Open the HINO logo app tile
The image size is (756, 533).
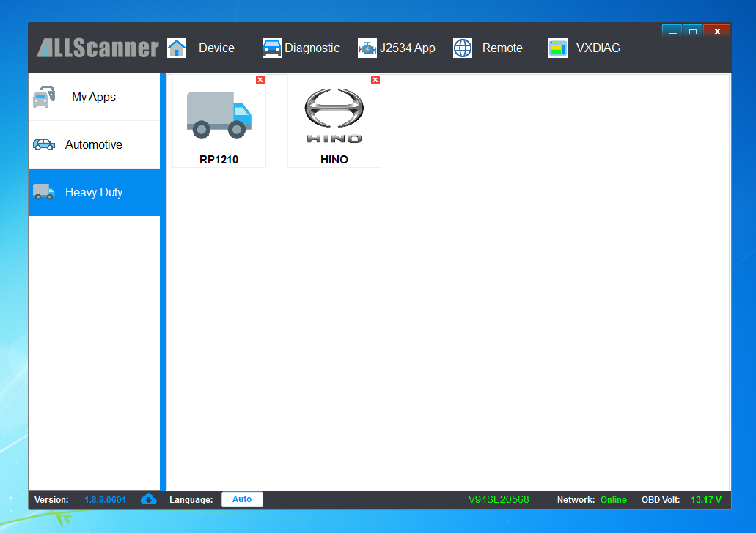pos(334,121)
